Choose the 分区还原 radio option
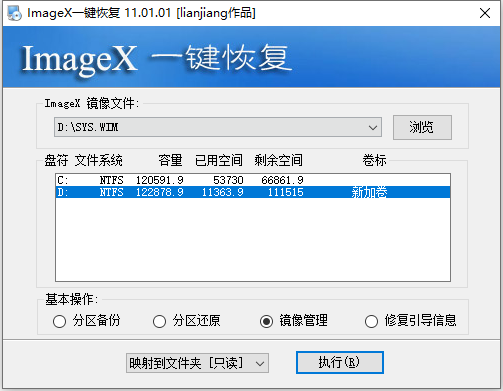Screen dimensions: 503x391 [x=186, y=321]
